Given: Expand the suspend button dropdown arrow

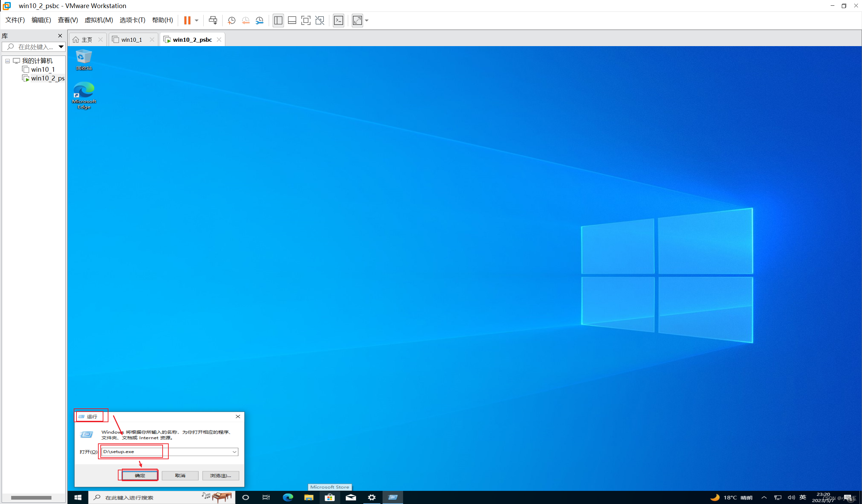Looking at the screenshot, I should pyautogui.click(x=197, y=20).
